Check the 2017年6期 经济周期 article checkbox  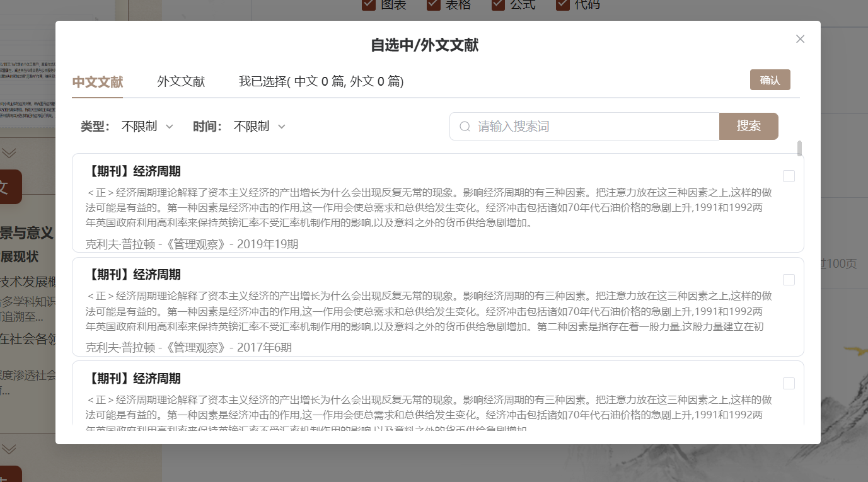click(x=789, y=280)
